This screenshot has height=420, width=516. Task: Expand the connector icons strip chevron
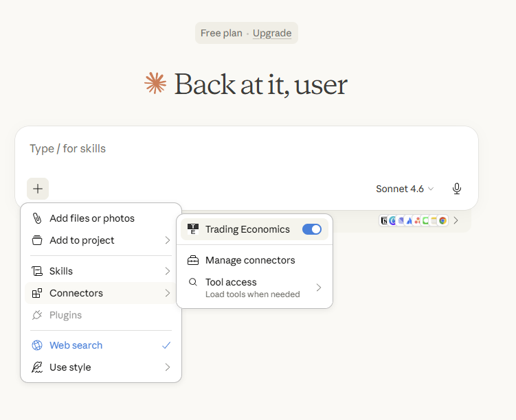[456, 221]
